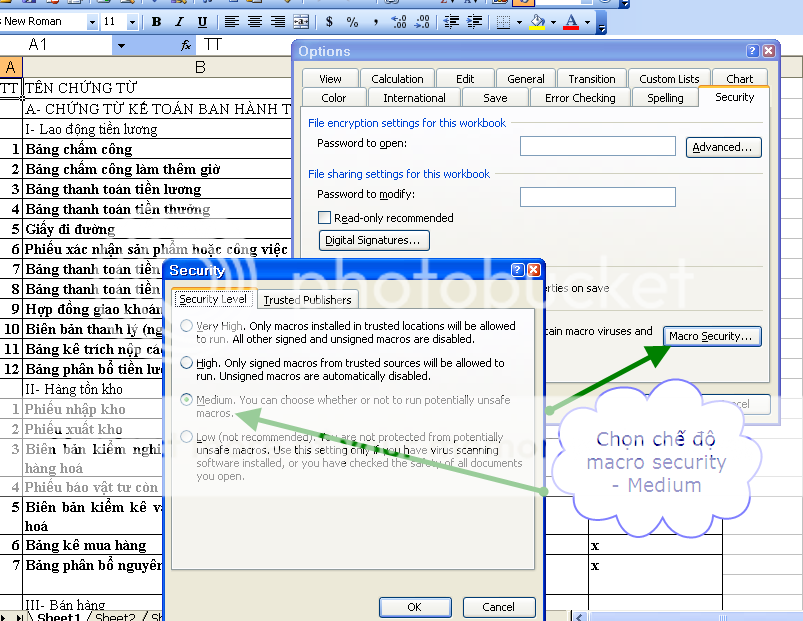Click the Password to open field
This screenshot has width=803, height=621.
click(x=598, y=146)
